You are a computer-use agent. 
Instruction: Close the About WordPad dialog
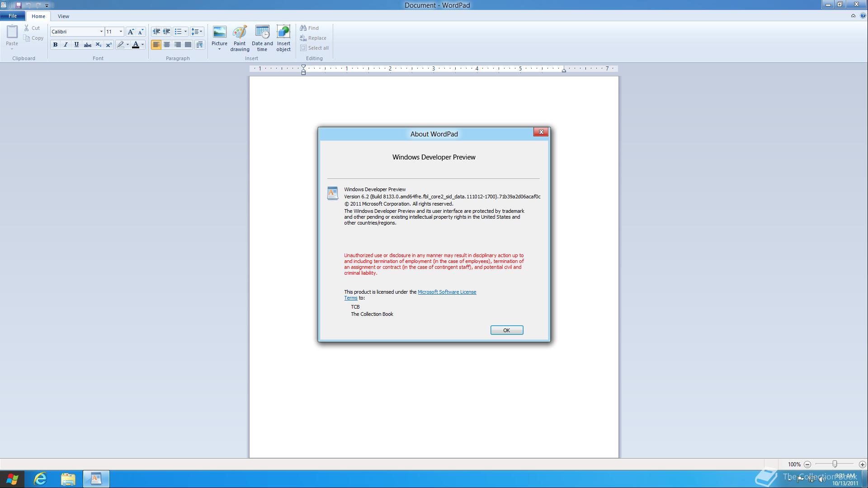[541, 132]
